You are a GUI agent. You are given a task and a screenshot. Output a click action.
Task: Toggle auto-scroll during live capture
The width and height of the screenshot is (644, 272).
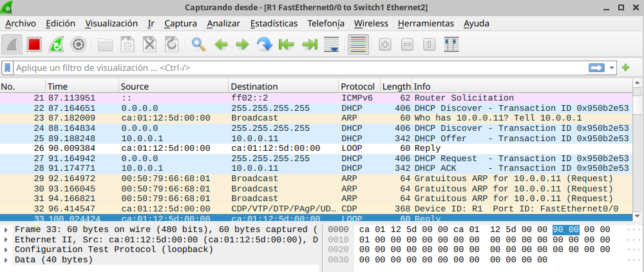click(331, 44)
